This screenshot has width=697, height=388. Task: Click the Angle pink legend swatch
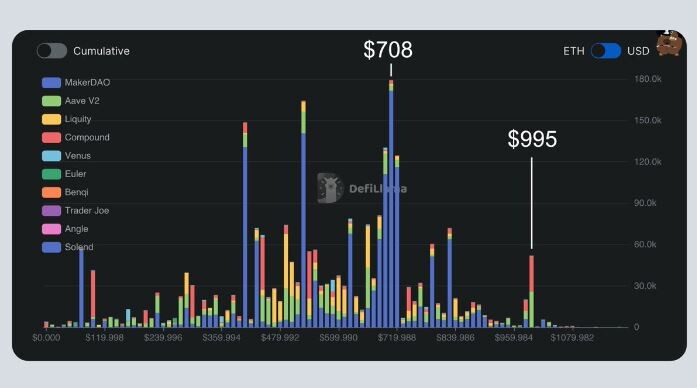coord(51,229)
